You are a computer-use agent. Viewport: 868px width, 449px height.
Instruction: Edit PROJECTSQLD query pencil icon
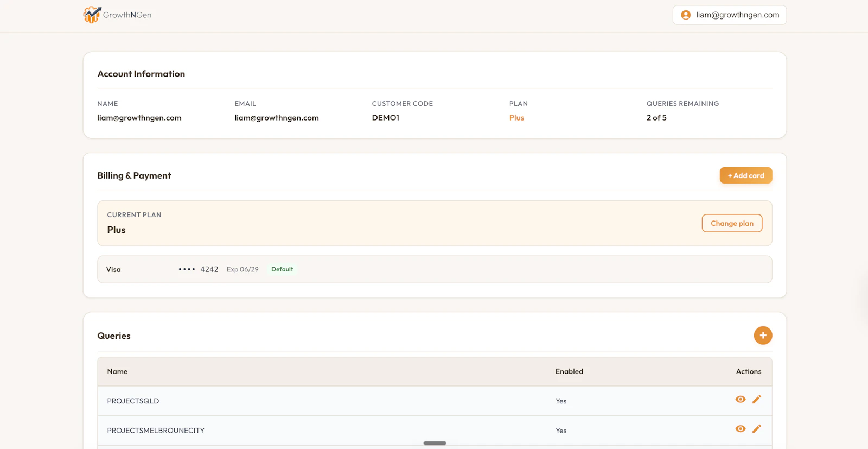(757, 400)
